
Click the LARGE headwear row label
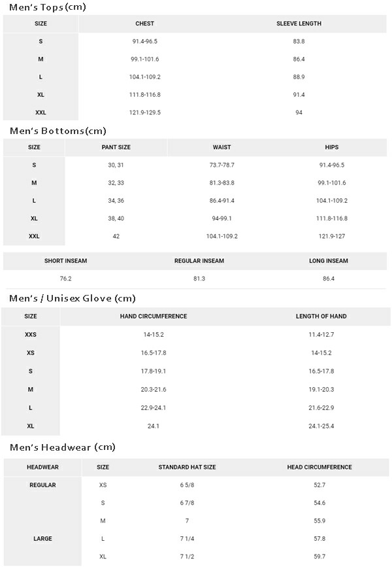point(42,539)
